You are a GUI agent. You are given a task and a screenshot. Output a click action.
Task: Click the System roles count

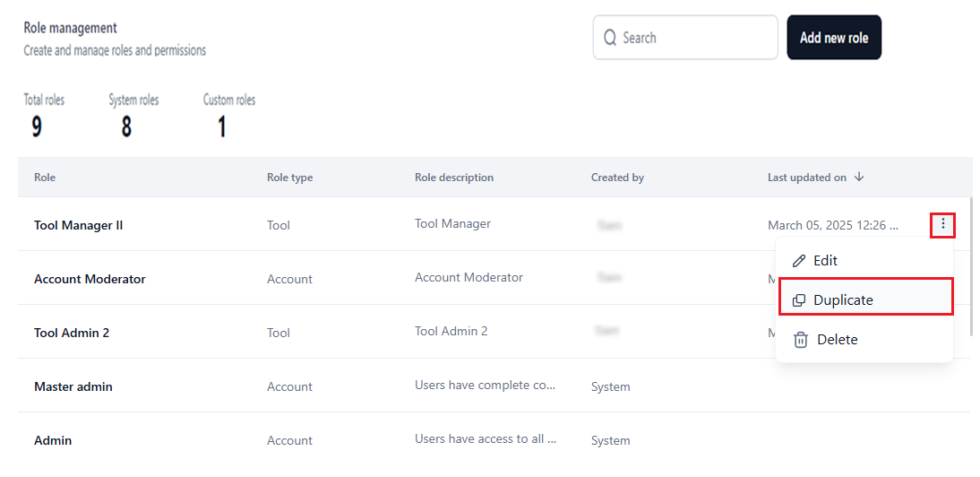pos(126,127)
